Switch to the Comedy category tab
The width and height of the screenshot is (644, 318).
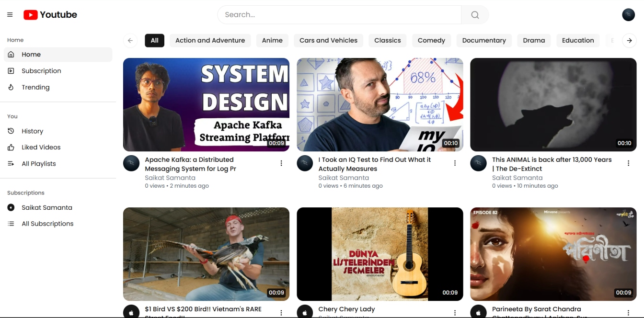pyautogui.click(x=431, y=40)
